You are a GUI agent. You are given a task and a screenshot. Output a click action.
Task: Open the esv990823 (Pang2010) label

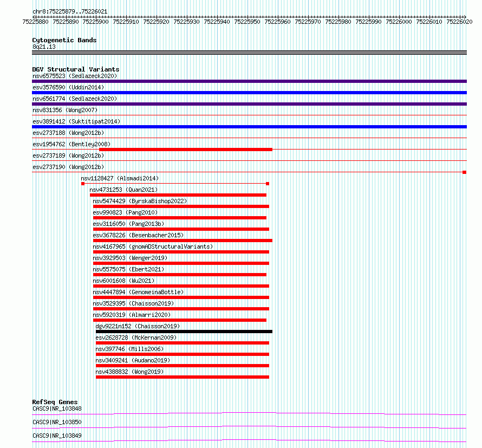pos(125,212)
